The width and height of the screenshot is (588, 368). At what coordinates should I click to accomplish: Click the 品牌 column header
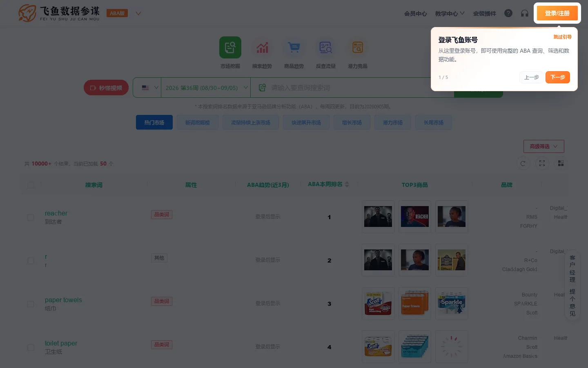[507, 185]
